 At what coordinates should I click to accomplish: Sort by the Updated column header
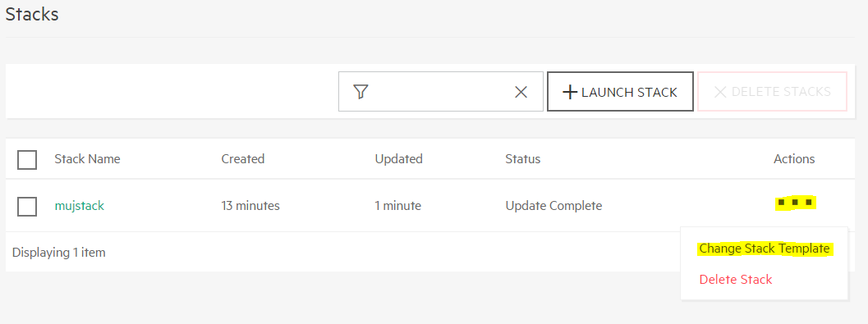point(398,159)
